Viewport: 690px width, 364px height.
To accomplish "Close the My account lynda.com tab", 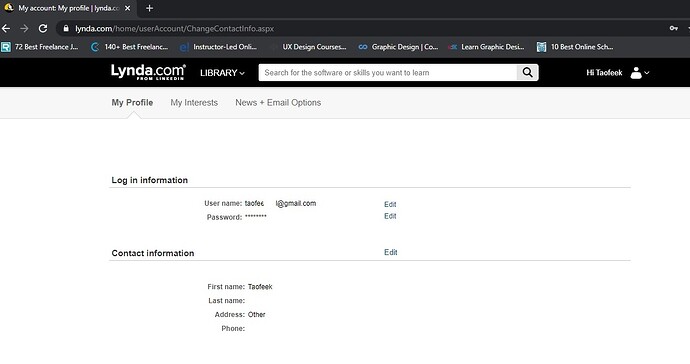I will (x=128, y=8).
